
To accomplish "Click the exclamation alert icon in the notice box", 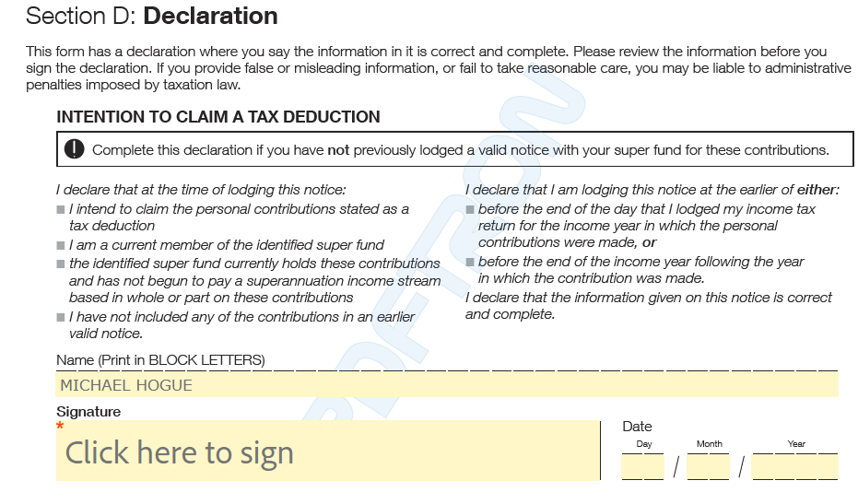I will pyautogui.click(x=74, y=149).
